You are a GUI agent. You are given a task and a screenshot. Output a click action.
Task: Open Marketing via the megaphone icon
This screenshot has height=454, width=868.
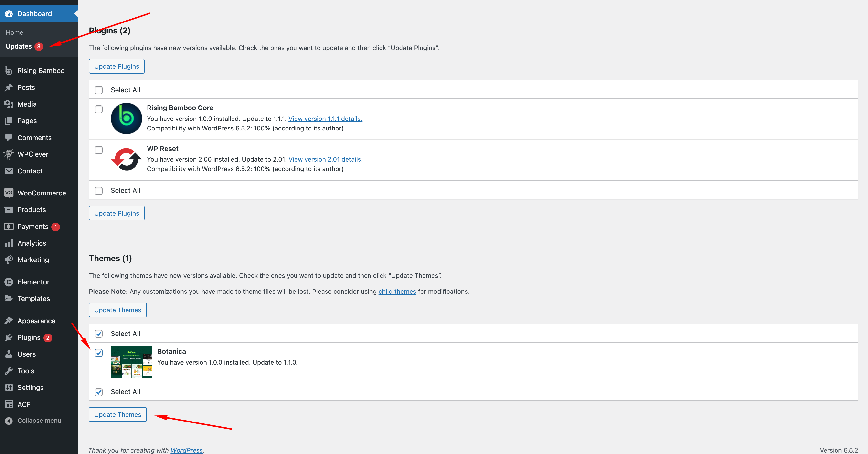pos(9,260)
